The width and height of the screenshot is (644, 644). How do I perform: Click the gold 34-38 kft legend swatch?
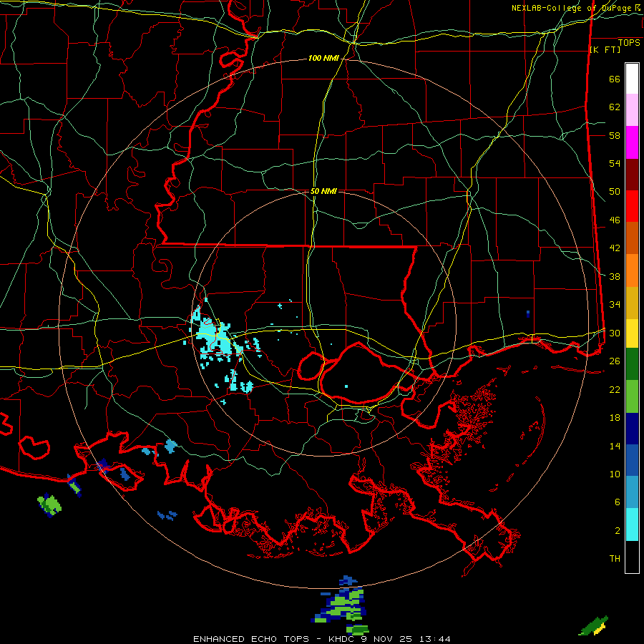(x=632, y=303)
